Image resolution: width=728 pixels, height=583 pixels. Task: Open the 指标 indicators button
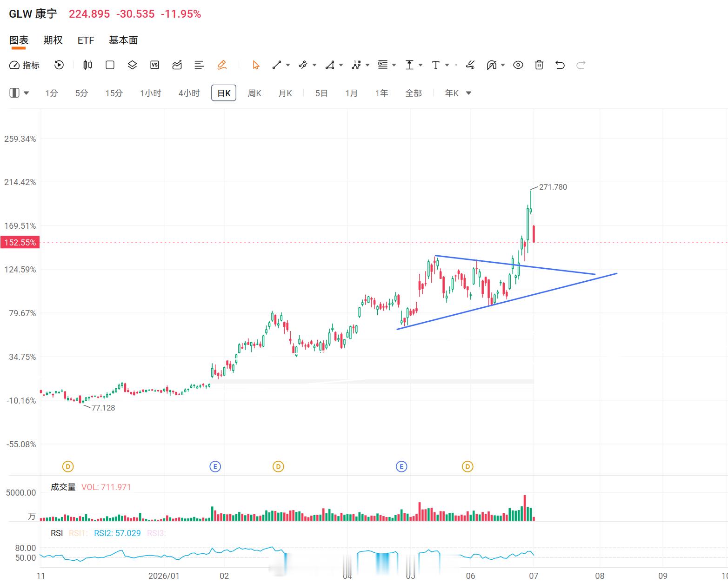pos(25,65)
